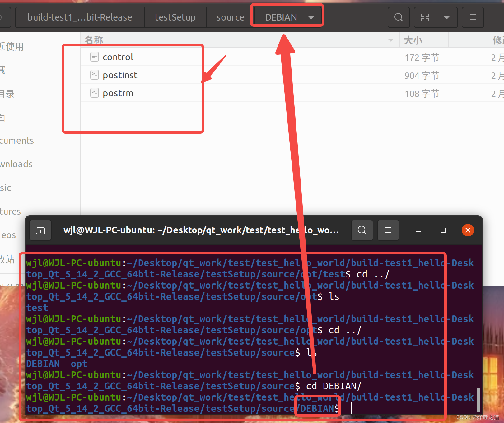This screenshot has height=423, width=504.
Task: Close the terminal window
Action: tap(468, 230)
